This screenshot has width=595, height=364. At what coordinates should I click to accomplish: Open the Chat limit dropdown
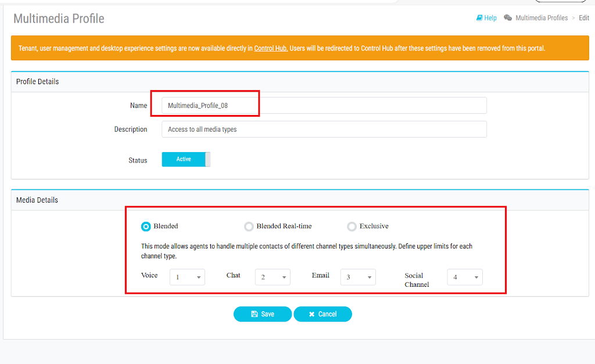pos(273,277)
